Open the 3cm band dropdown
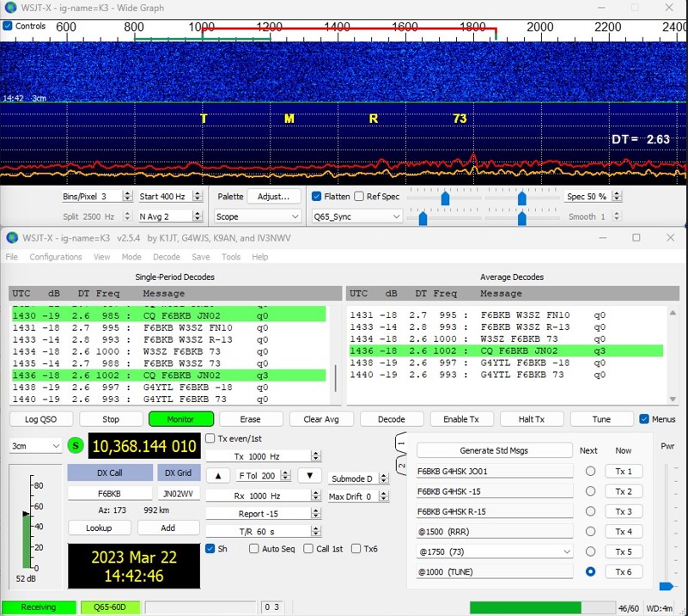 pyautogui.click(x=34, y=446)
